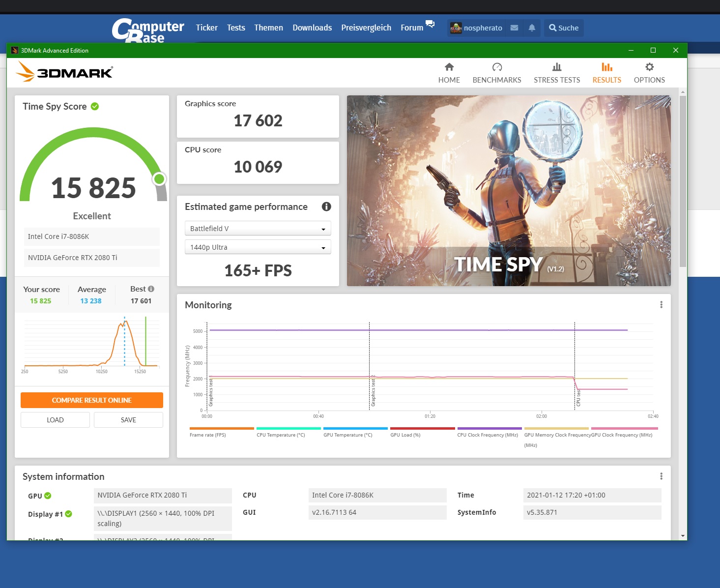The width and height of the screenshot is (720, 588).
Task: Click scrollbar up arrow in 3DMark
Action: pyautogui.click(x=683, y=92)
